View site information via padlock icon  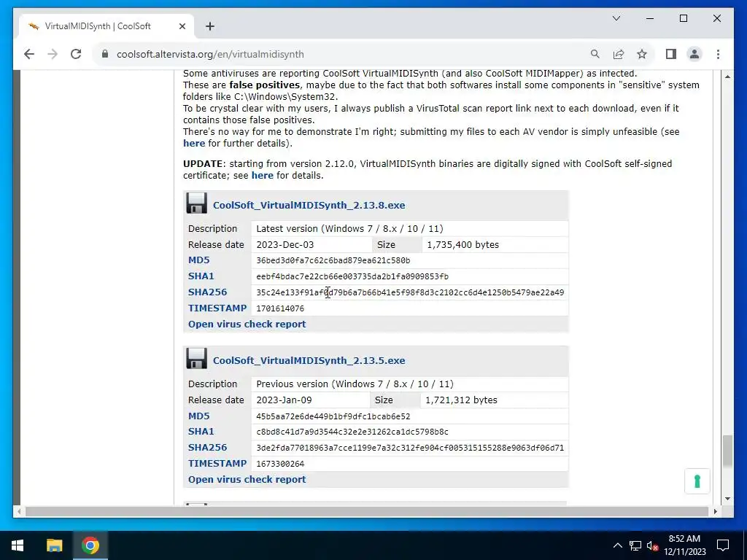[x=105, y=54]
